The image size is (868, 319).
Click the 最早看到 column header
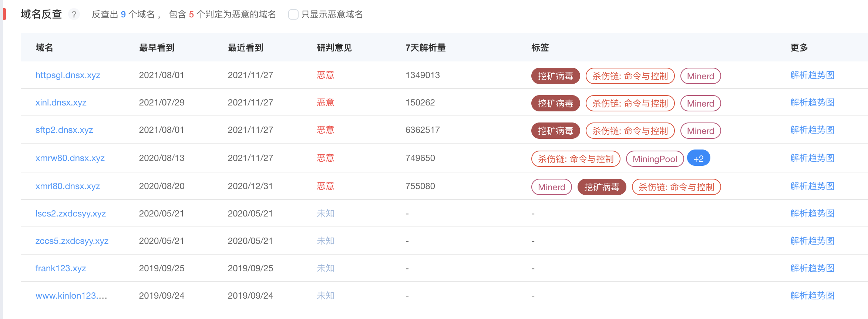157,48
